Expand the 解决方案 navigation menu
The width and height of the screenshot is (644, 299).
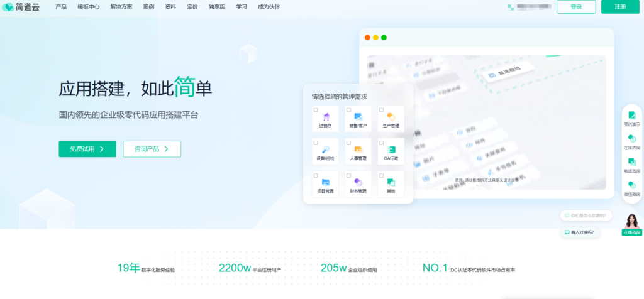(x=121, y=7)
